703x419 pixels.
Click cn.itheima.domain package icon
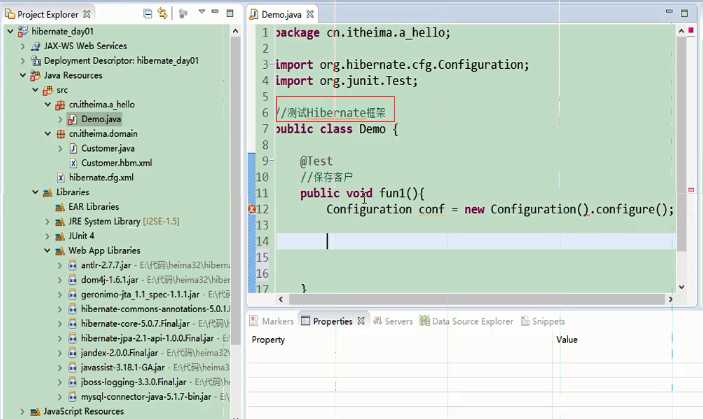click(60, 134)
